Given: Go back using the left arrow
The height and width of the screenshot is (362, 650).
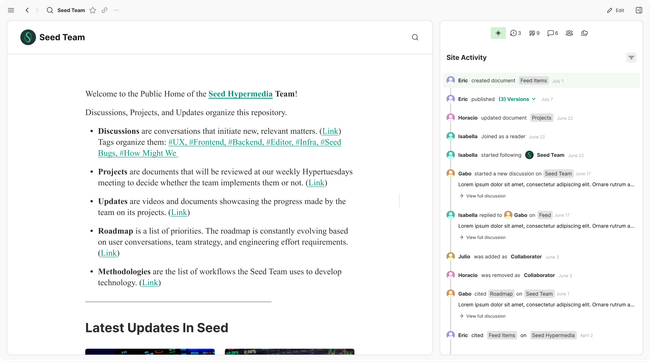Looking at the screenshot, I should click(x=27, y=10).
